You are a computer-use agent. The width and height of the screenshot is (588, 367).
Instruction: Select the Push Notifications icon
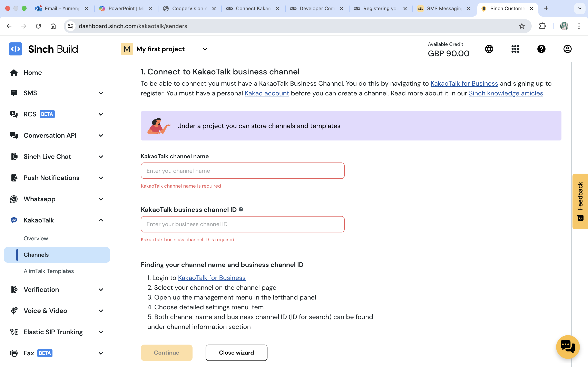pyautogui.click(x=14, y=178)
